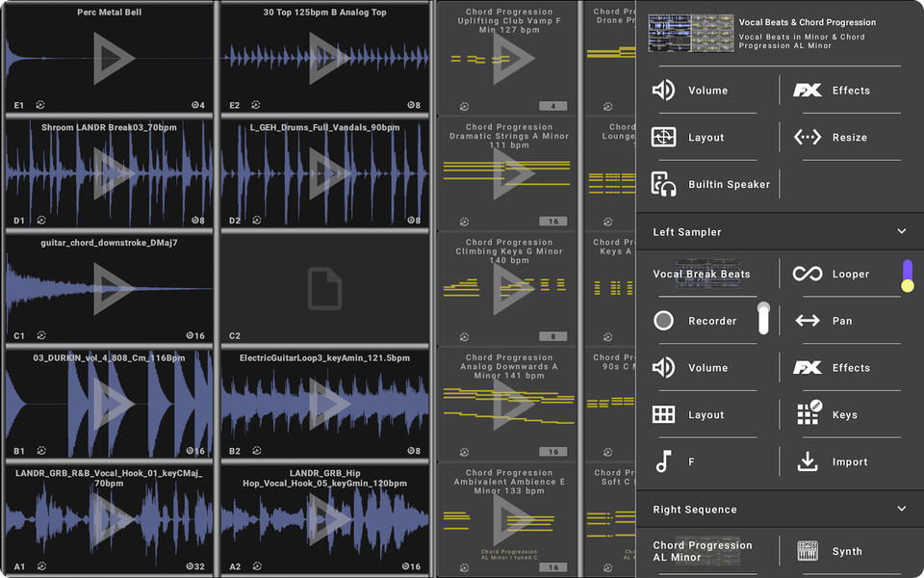The width and height of the screenshot is (924, 578).
Task: Collapse the Right Sequence section
Action: (902, 509)
